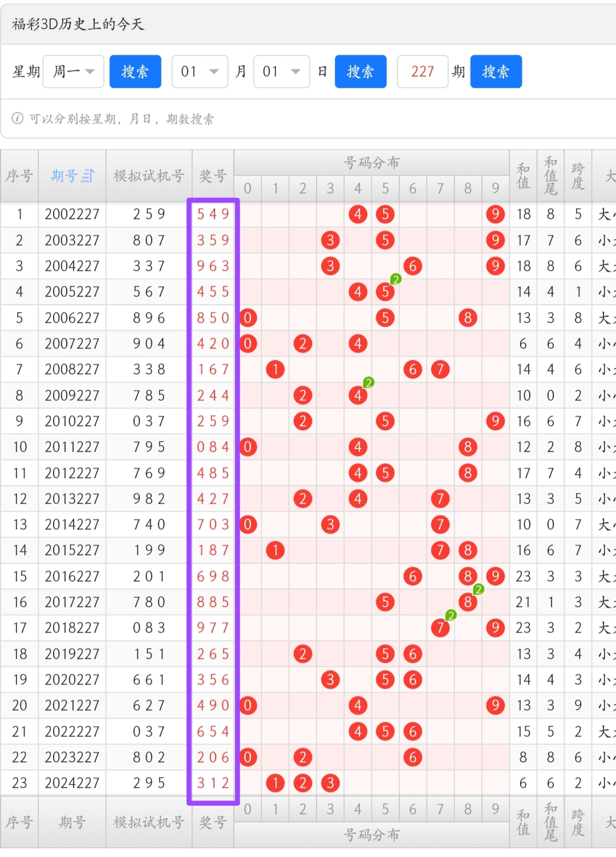
Task: Click red ball 1 in 2008227 row
Action: point(275,369)
